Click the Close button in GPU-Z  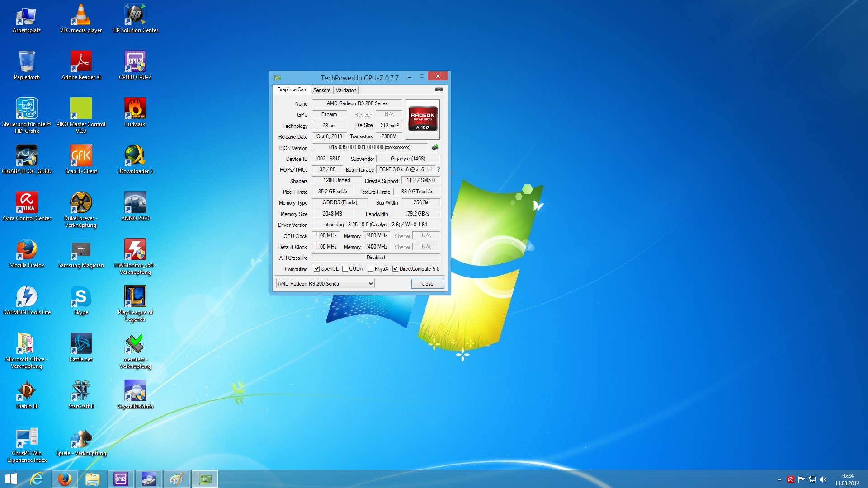427,284
